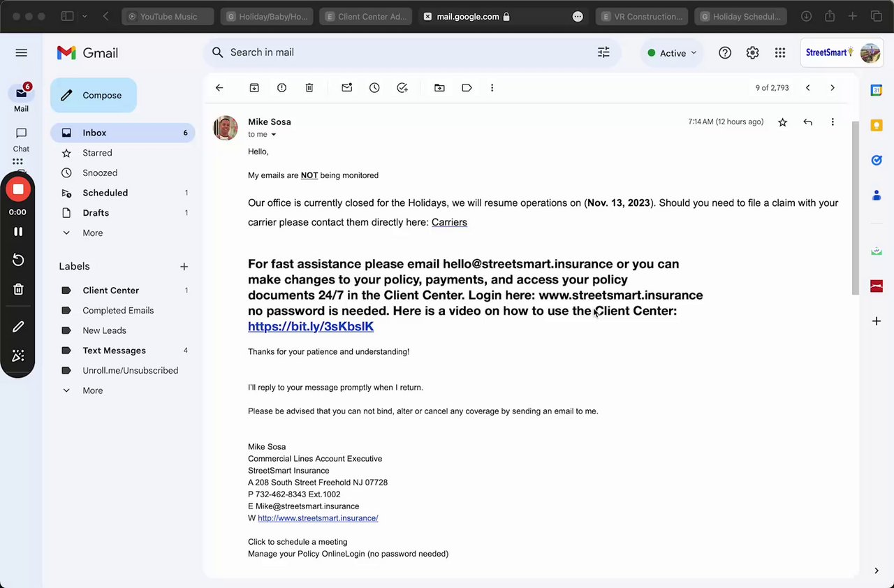Expand recipient details arrow next to 'to me'

273,135
